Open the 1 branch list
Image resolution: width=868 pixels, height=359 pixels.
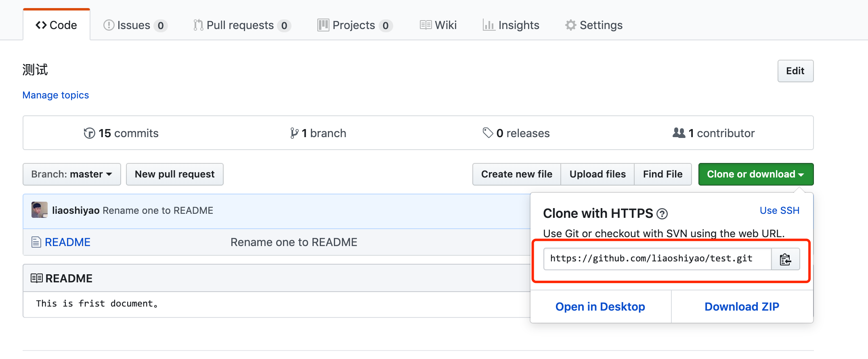click(318, 133)
